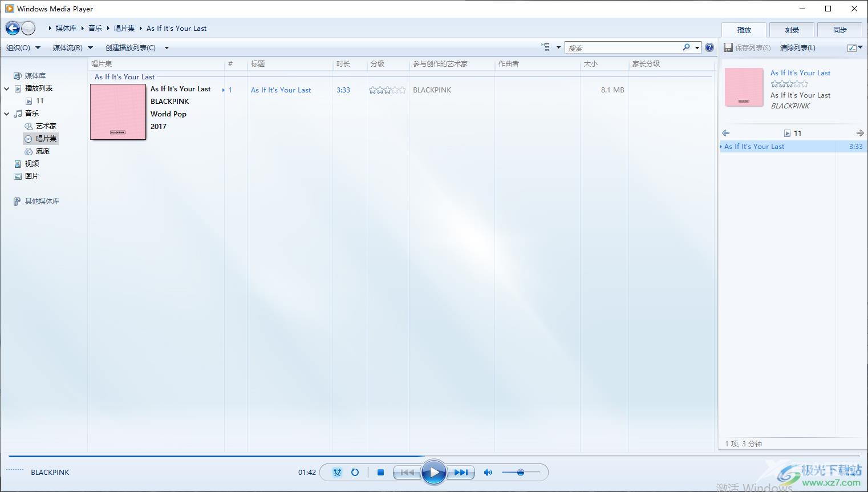The image size is (868, 492).
Task: Select 音乐 in the sidebar
Action: click(31, 113)
